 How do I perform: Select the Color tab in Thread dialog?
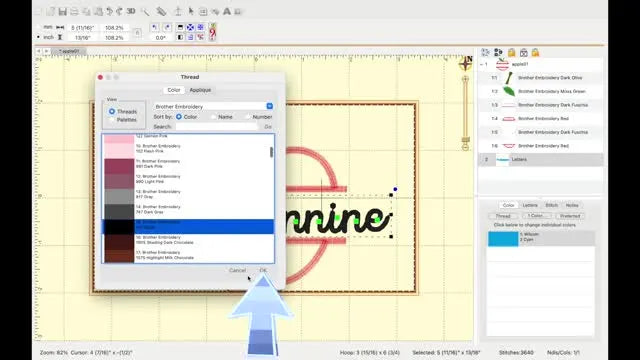coord(174,90)
